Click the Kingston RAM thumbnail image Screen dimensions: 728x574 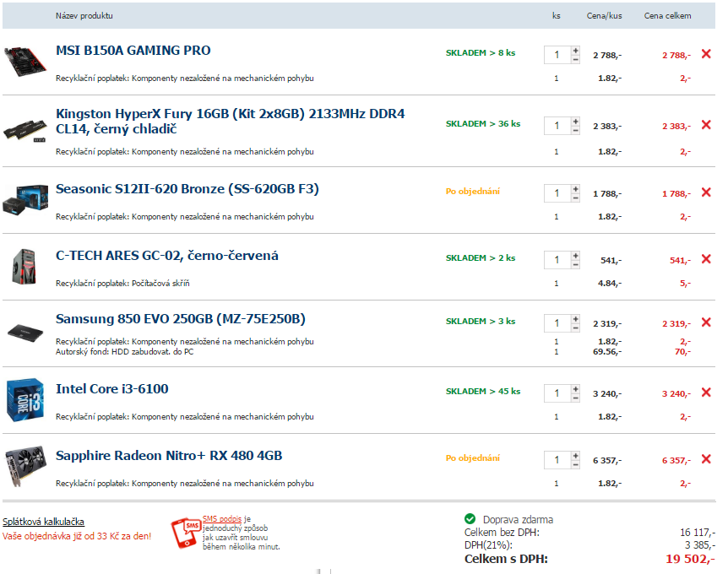(25, 130)
